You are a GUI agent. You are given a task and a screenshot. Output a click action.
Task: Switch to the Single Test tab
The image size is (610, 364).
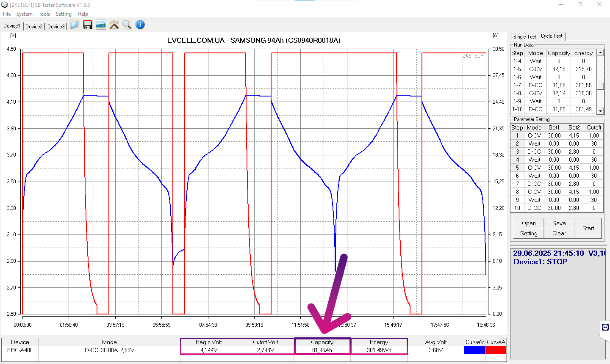click(x=524, y=37)
